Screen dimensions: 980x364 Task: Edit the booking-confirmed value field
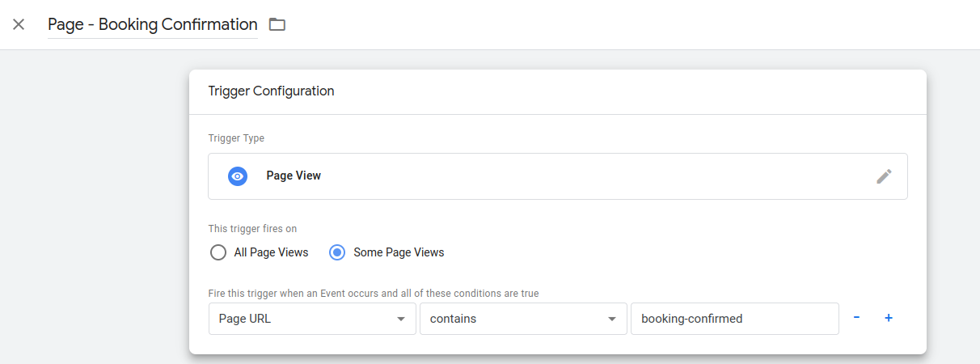click(x=734, y=319)
